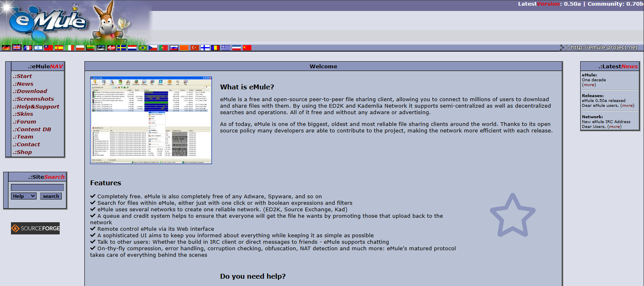Select the Swedish flag icon
Image resolution: width=644 pixels, height=286 pixels.
121,48
